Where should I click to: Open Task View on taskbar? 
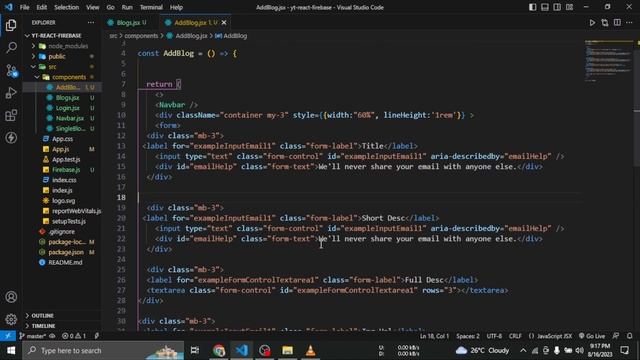point(195,350)
